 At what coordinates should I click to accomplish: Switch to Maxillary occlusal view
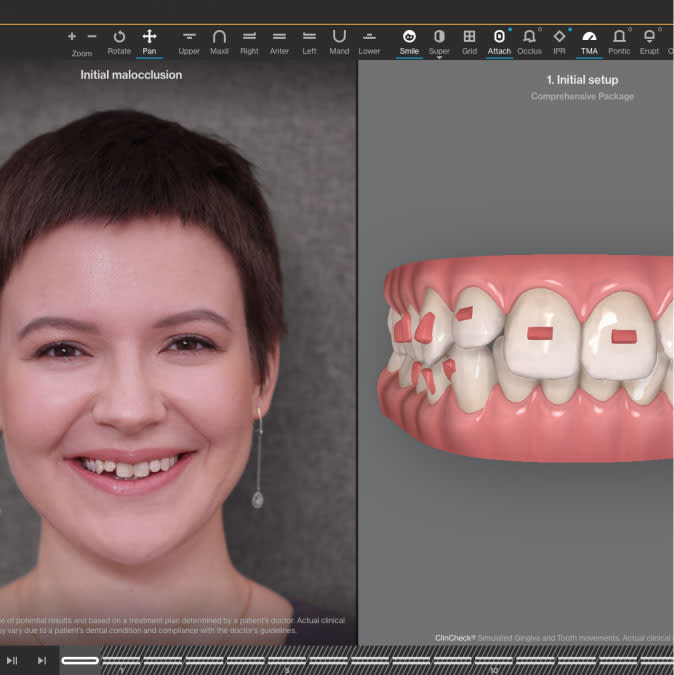[x=219, y=37]
